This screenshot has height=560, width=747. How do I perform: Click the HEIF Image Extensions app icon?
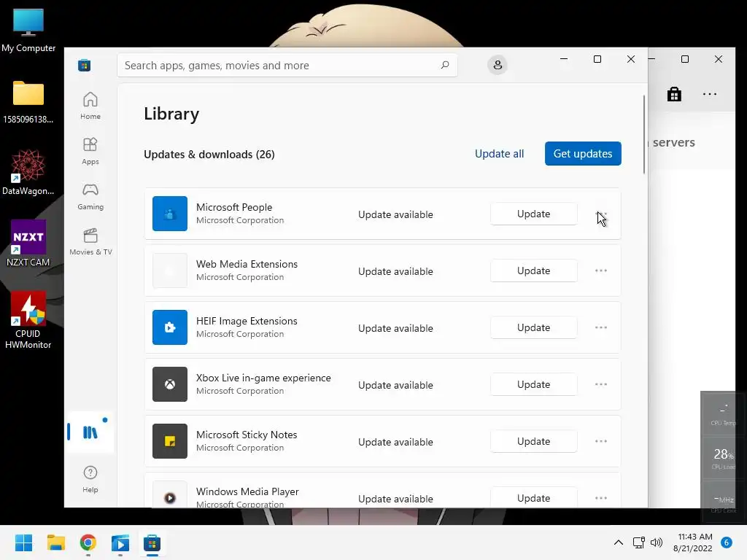(169, 327)
